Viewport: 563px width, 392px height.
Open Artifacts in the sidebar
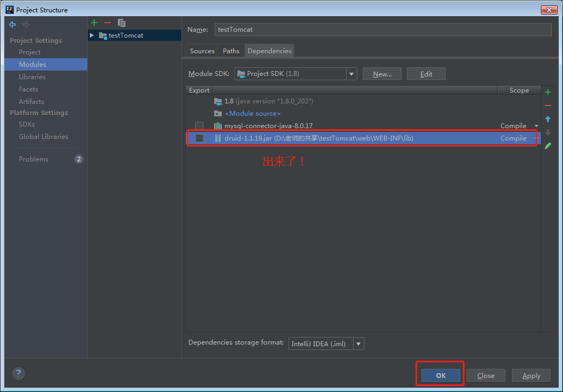(31, 102)
